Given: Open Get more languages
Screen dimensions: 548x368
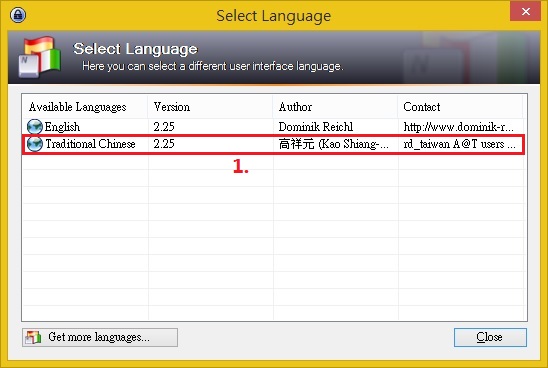Looking at the screenshot, I should 100,337.
